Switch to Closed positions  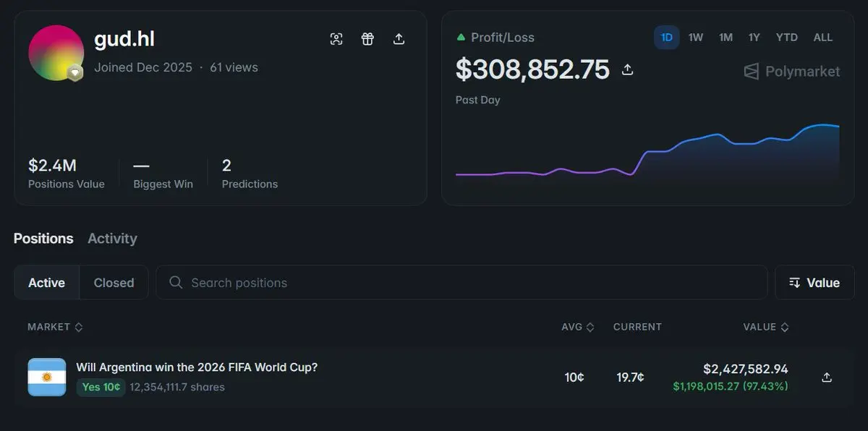114,283
